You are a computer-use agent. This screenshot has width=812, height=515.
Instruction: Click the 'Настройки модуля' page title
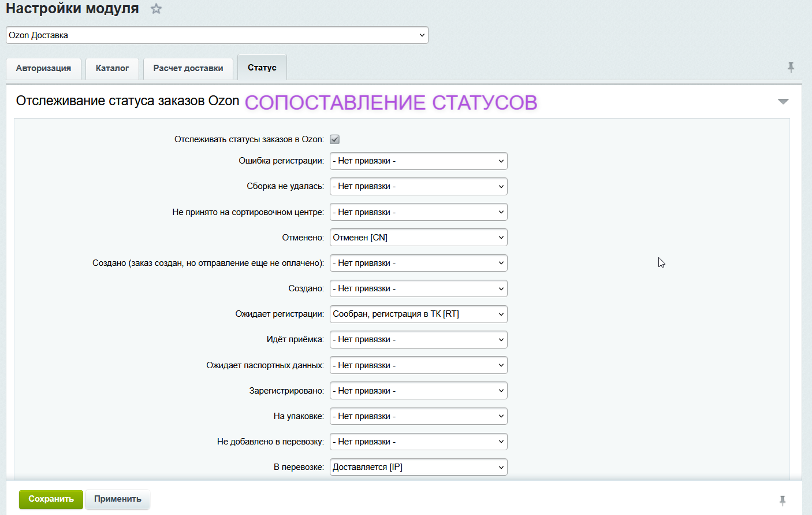[72, 9]
